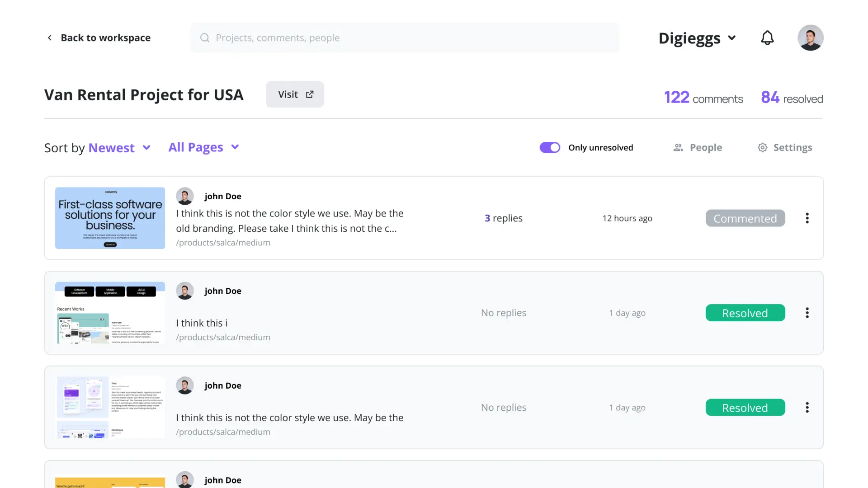868x488 pixels.
Task: Open the third comment's screenshot thumbnail
Action: tap(110, 408)
